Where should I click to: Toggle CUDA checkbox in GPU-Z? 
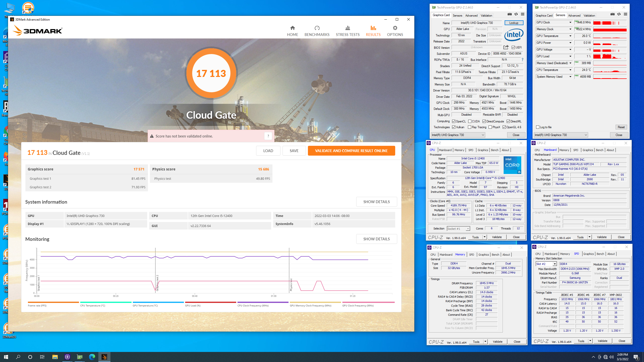coord(469,121)
